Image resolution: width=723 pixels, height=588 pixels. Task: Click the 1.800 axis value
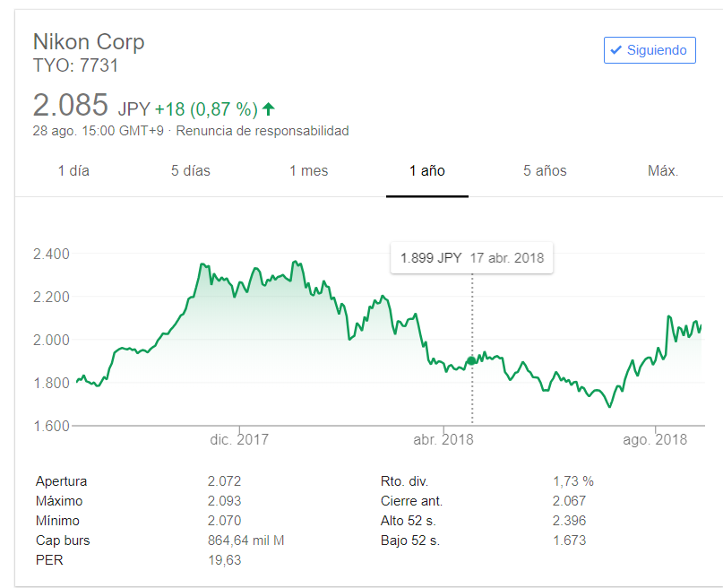(51, 383)
